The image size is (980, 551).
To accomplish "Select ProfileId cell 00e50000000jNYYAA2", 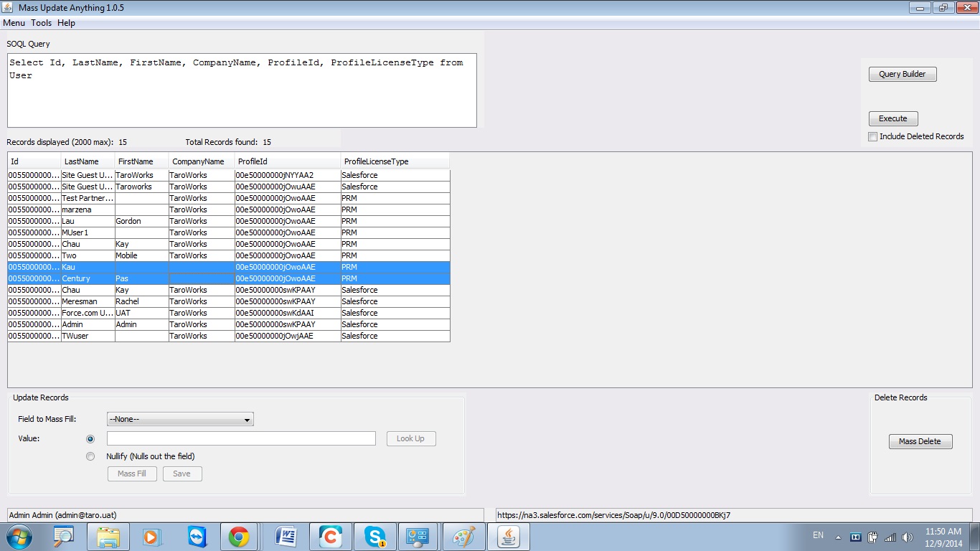I will point(288,175).
